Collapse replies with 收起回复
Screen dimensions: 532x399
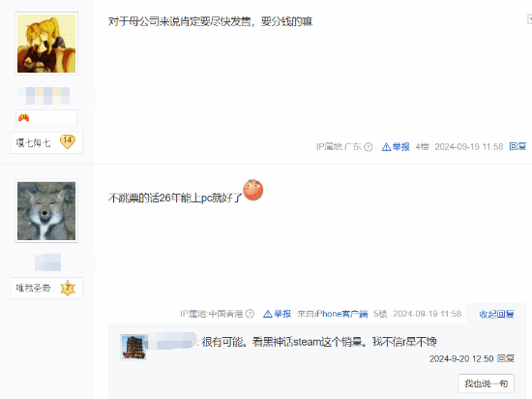(496, 314)
